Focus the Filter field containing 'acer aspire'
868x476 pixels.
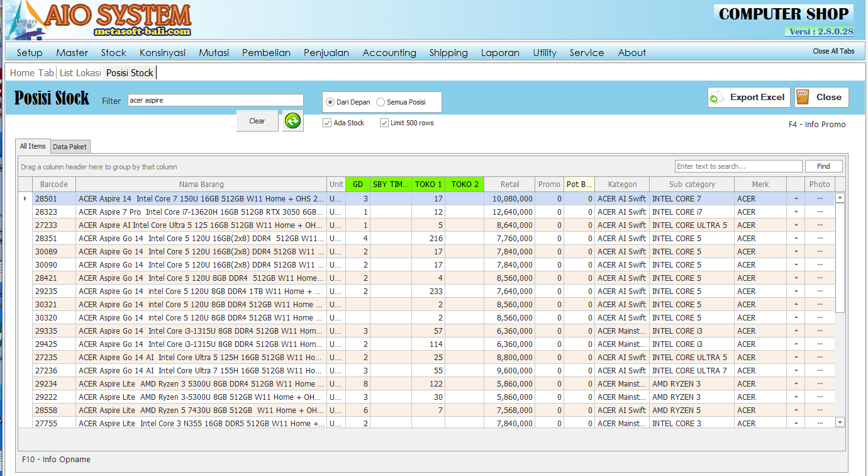[x=216, y=100]
